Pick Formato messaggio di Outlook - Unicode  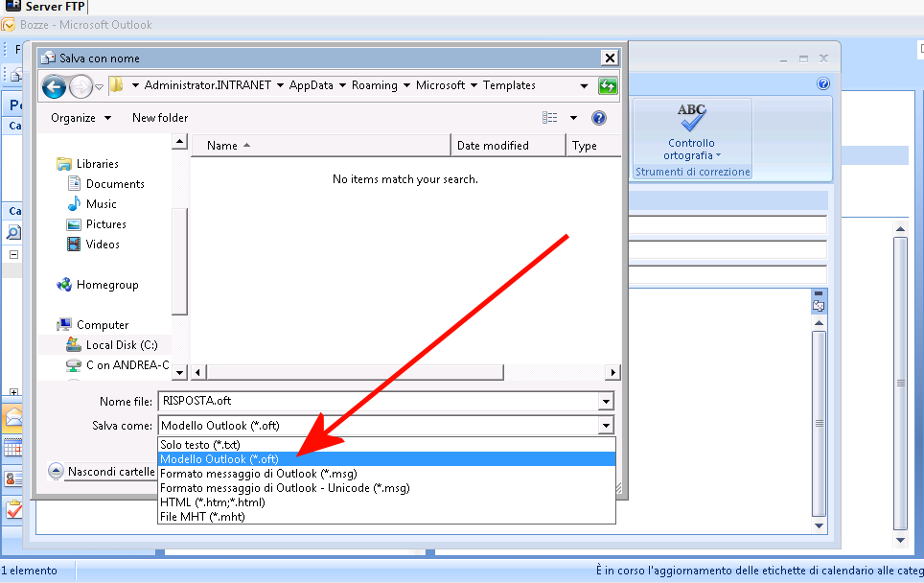[386, 488]
